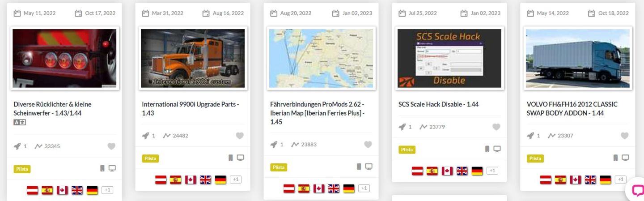The height and width of the screenshot is (201, 644).
Task: Toggle the heart on SCS Scale Hack Disable
Action: [496, 127]
